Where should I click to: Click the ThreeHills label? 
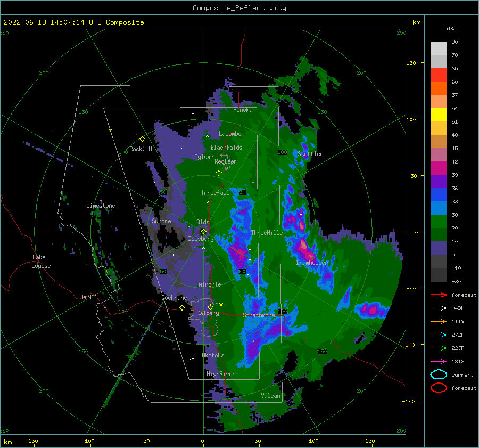[267, 233]
